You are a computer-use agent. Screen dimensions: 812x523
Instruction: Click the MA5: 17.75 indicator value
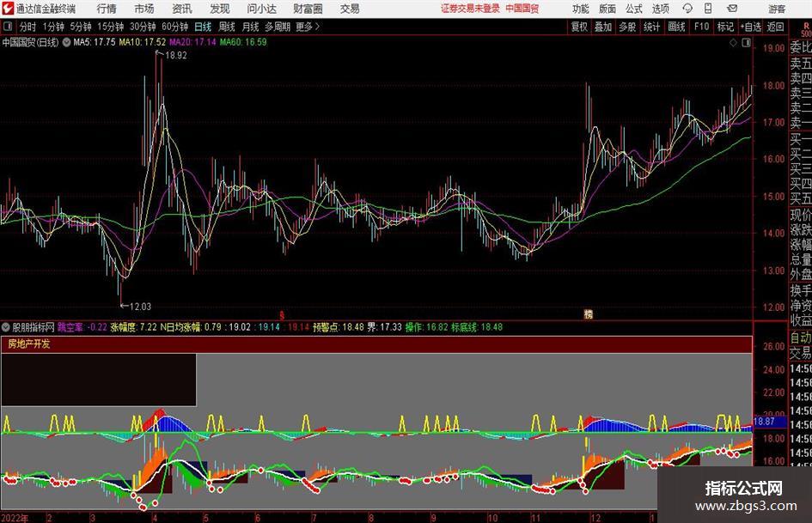tap(95, 42)
